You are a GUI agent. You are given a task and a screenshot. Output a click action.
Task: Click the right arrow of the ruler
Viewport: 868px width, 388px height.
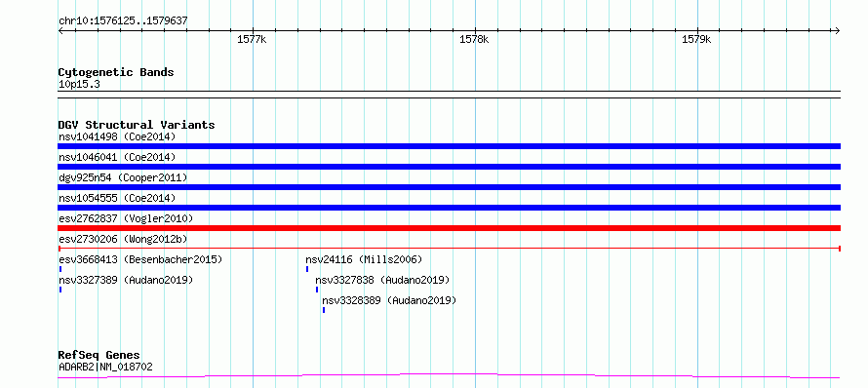click(x=837, y=30)
